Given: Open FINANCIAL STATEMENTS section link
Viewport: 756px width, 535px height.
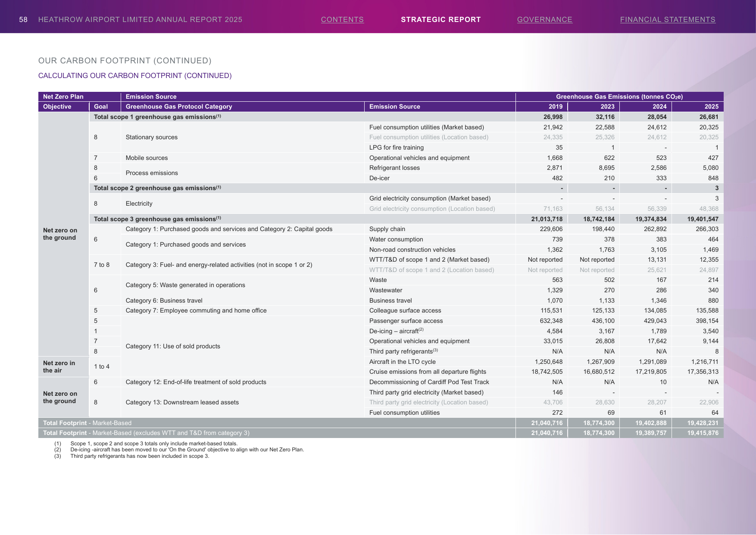Looking at the screenshot, I should tap(668, 19).
